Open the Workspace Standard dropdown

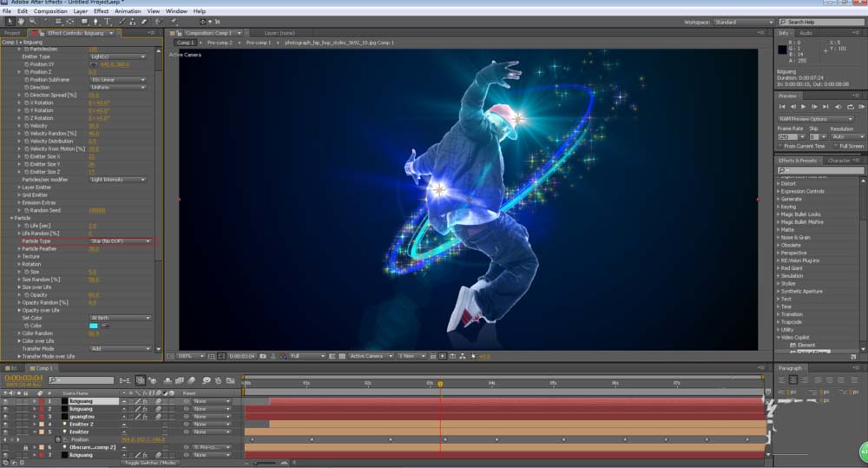744,23
